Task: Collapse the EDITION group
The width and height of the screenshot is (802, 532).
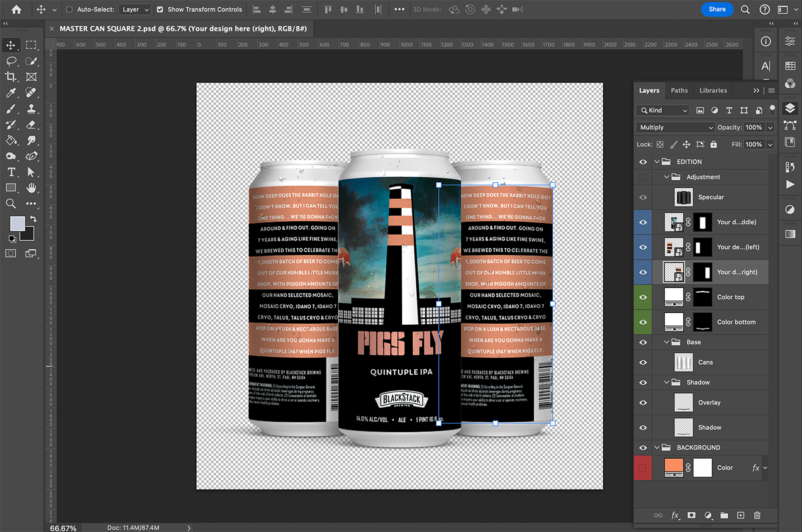Action: click(657, 161)
